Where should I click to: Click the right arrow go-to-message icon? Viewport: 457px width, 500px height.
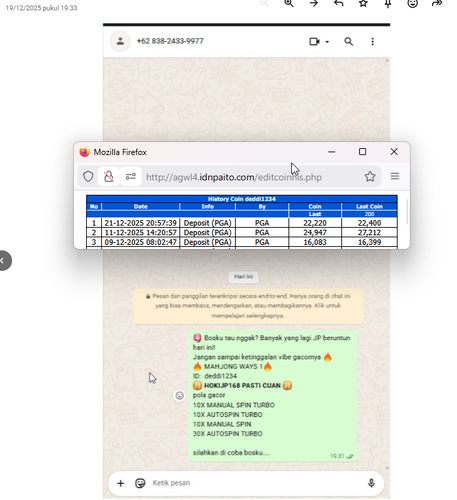[x=314, y=3]
